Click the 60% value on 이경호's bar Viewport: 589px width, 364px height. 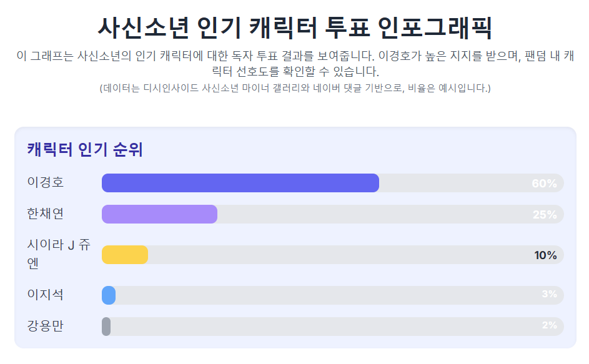[544, 184]
